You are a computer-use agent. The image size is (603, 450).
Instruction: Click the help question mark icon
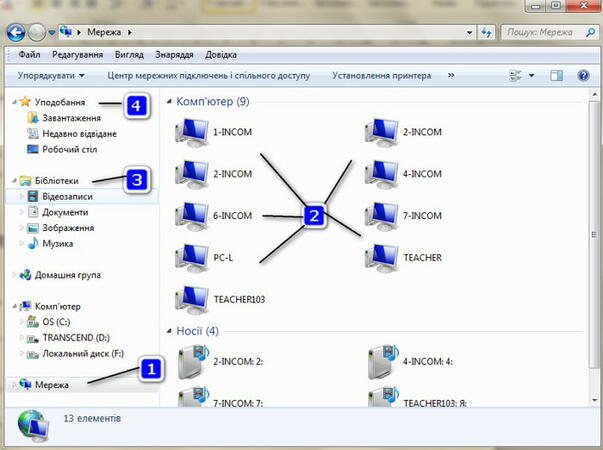tap(583, 75)
